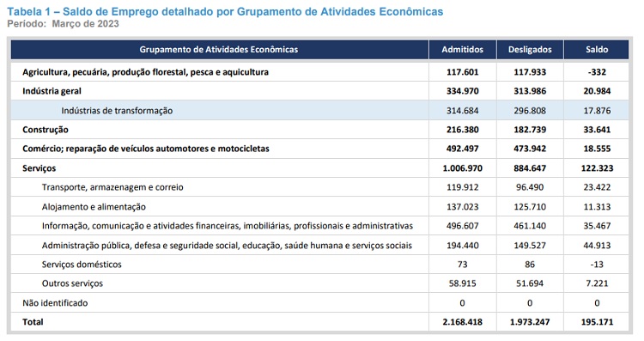644x341 pixels.
Task: Select the 'Serviços' row label
Action: 39,168
